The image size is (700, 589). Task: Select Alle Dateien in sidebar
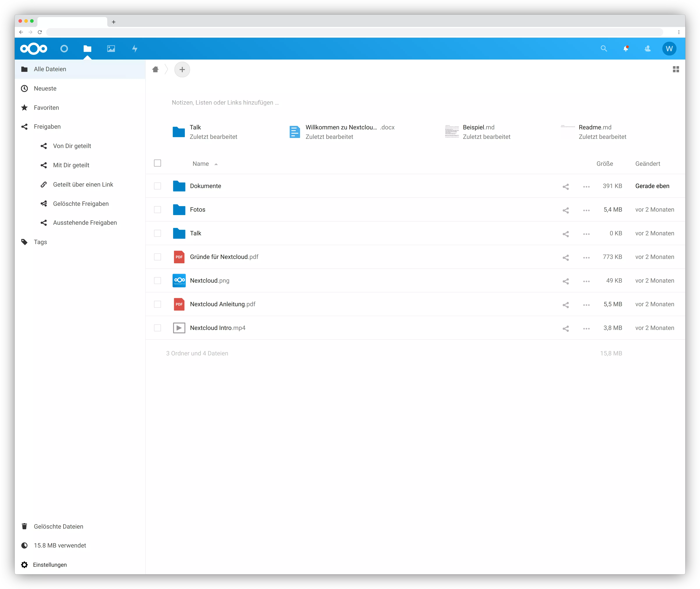[80, 69]
